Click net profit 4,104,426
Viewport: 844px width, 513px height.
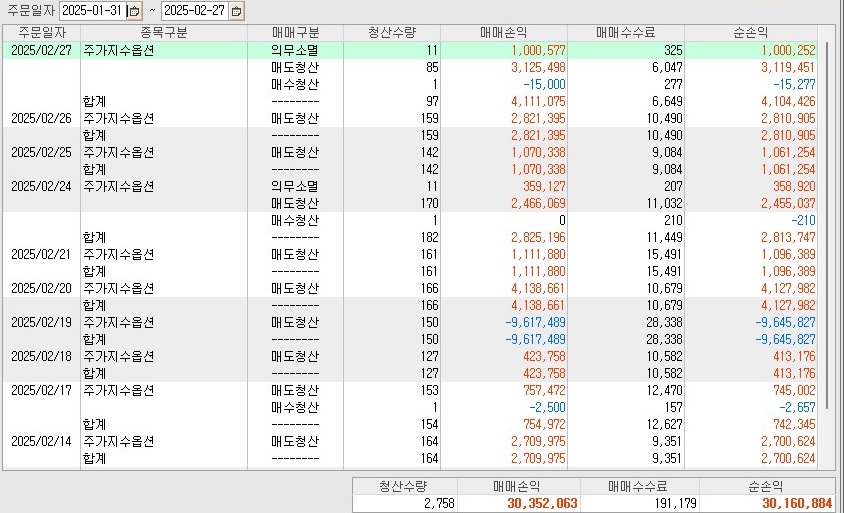point(788,101)
